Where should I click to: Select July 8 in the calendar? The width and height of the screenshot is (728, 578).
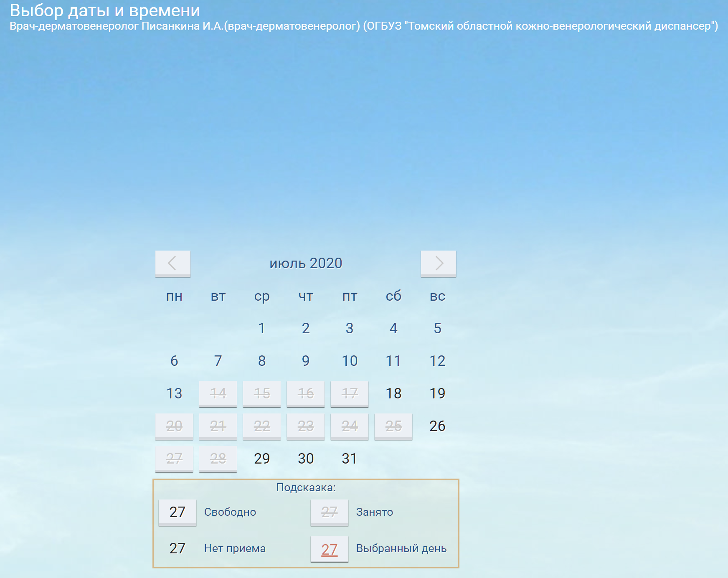[x=262, y=361]
